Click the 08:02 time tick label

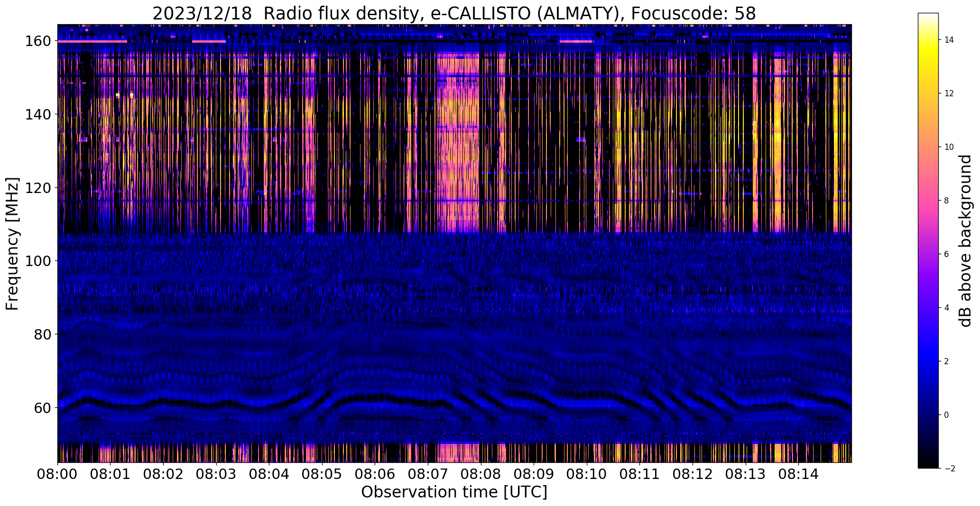coord(163,474)
